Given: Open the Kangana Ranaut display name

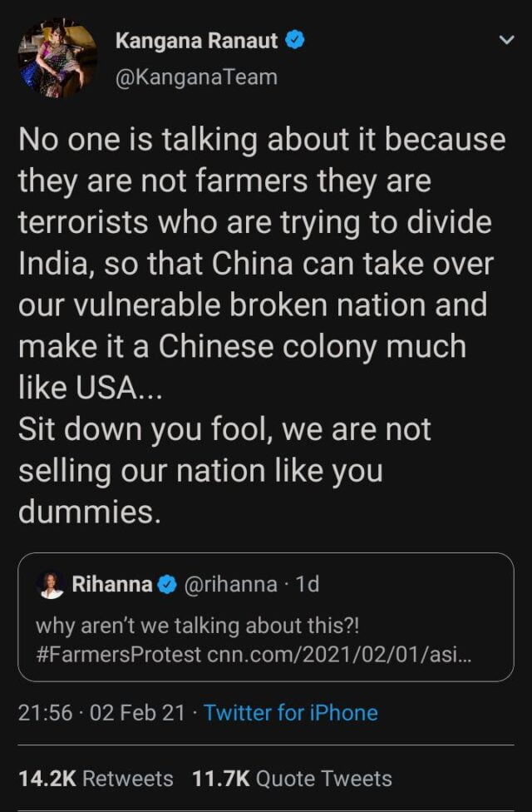Looking at the screenshot, I should (197, 40).
